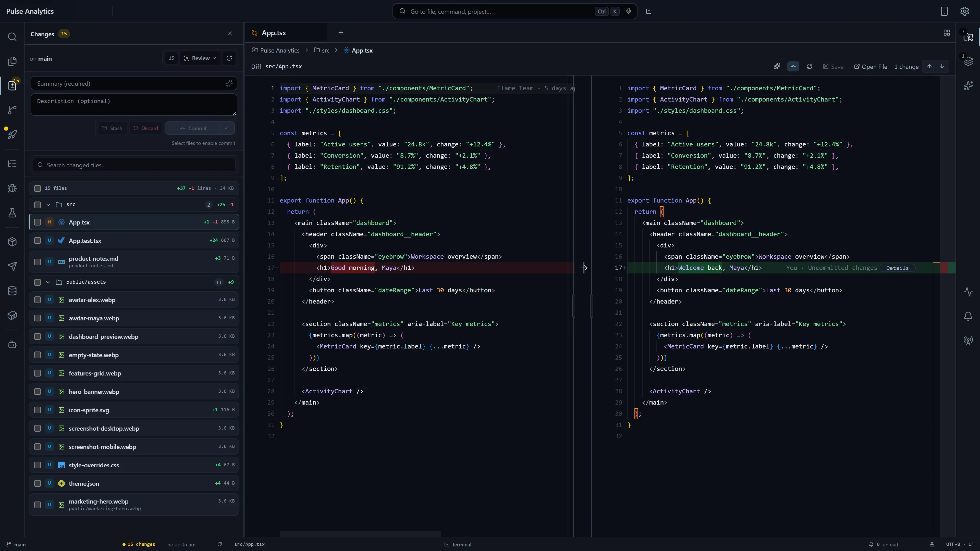Open the Review dropdown
Viewport: 980px width, 551px height.
point(200,58)
